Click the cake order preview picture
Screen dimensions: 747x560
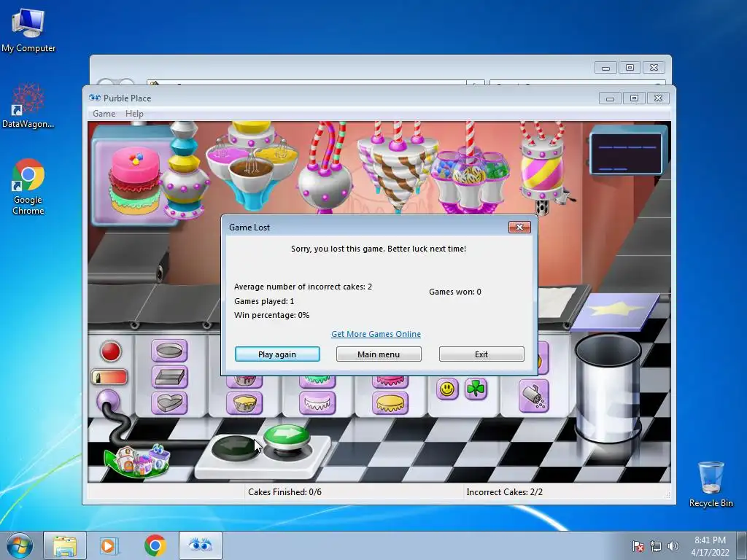[x=133, y=180]
